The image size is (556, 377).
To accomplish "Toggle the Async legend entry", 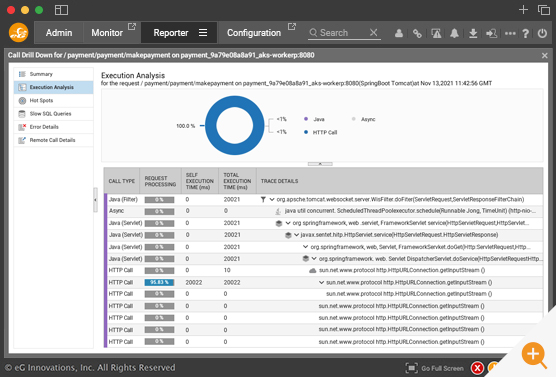I will pyautogui.click(x=364, y=119).
